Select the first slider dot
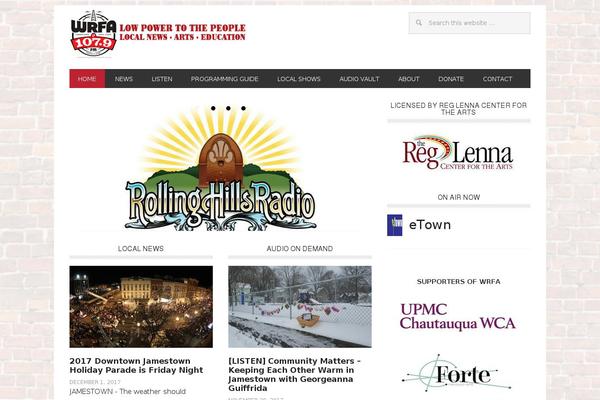600x400 pixels. click(213, 108)
